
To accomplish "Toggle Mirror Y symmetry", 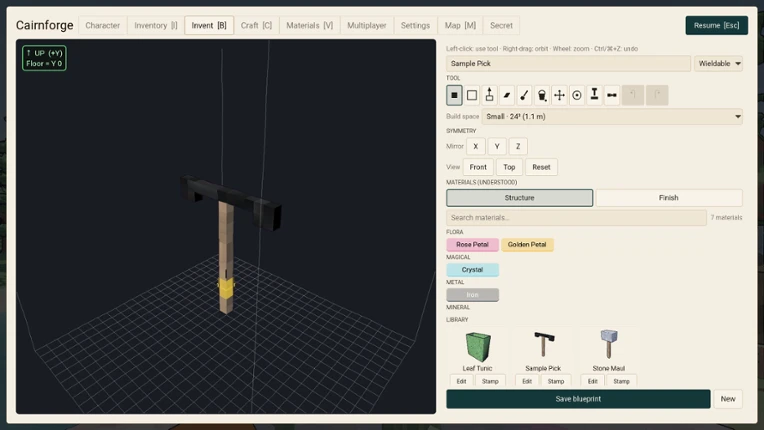I will point(497,146).
